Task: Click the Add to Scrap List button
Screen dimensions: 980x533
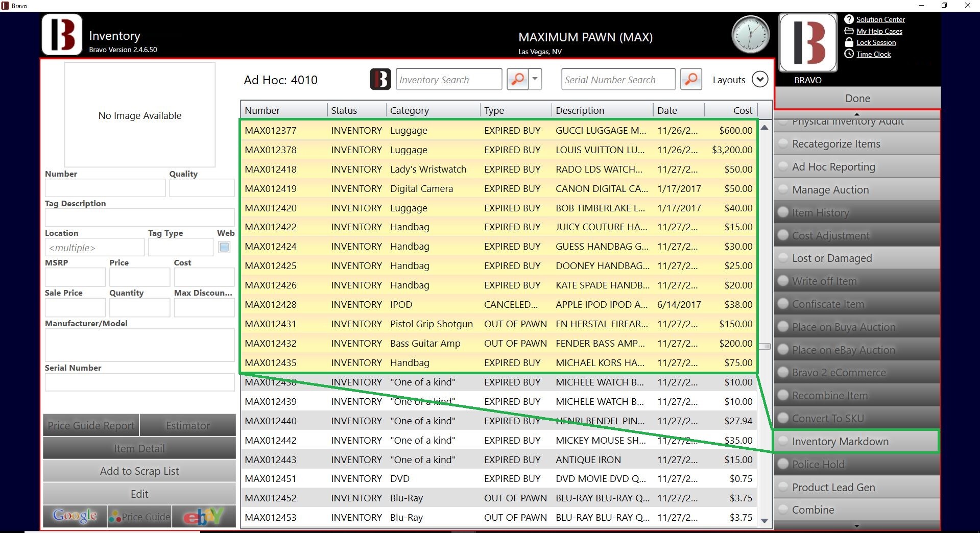Action: tap(139, 471)
